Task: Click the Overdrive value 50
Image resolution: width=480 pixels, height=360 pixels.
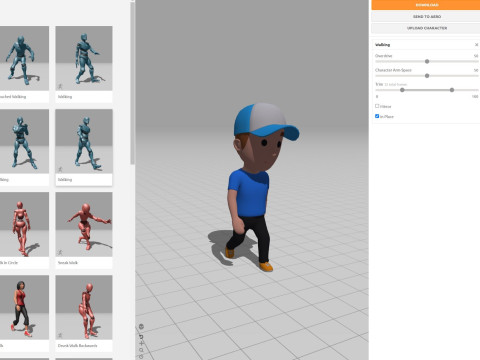Action: (x=476, y=56)
